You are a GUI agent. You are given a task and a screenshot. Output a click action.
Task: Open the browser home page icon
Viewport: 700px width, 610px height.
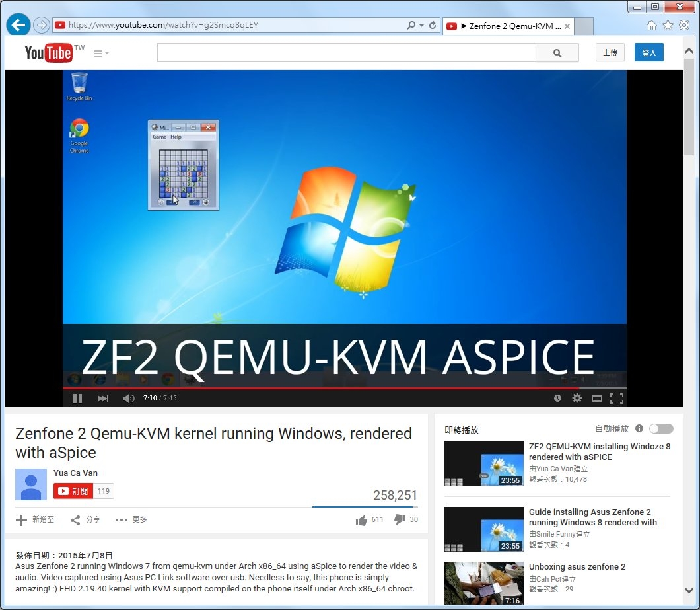[652, 26]
